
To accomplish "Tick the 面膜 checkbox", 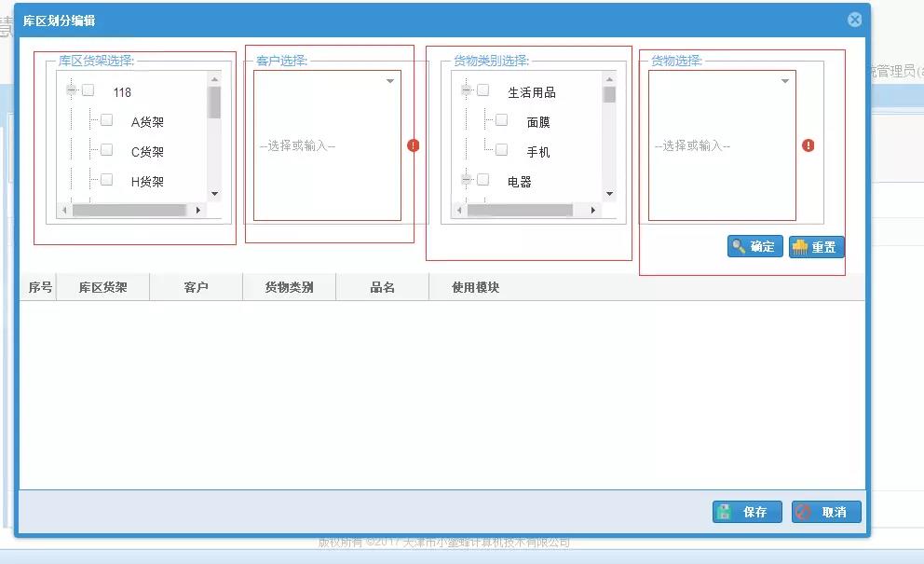I will point(502,120).
